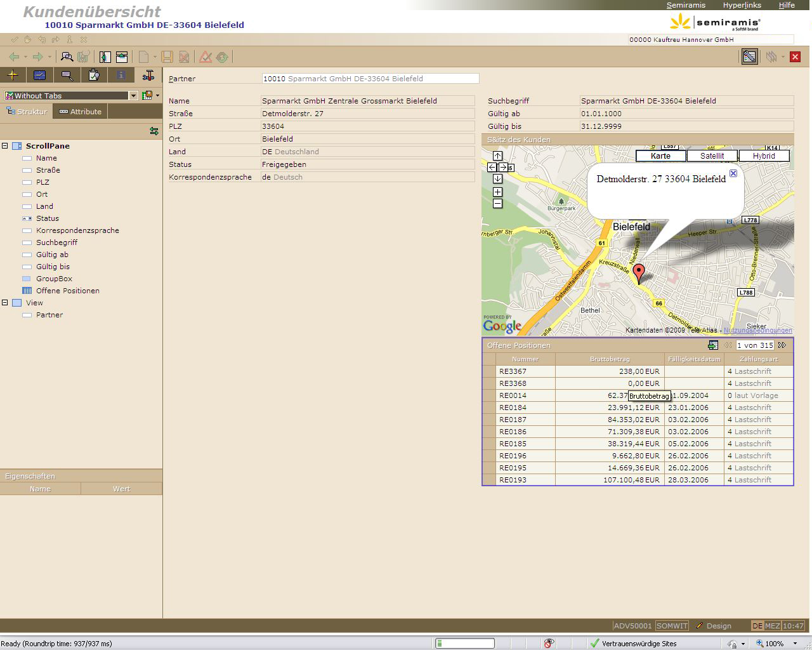
Task: Click the magnifier search panel icon
Action: click(67, 76)
